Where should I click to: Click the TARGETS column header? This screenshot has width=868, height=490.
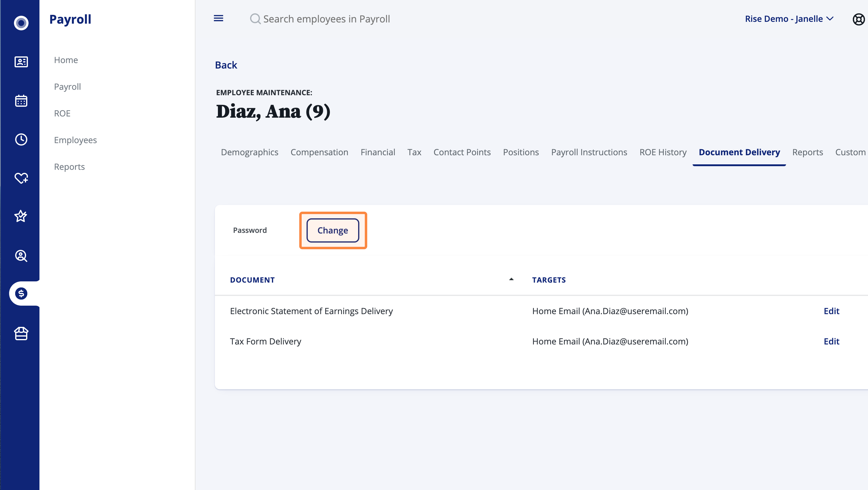(548, 280)
